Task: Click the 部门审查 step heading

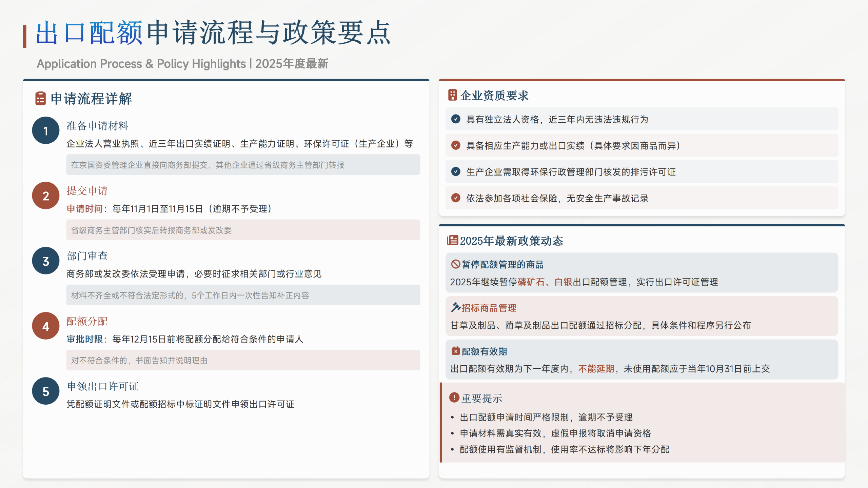Action: click(x=87, y=256)
